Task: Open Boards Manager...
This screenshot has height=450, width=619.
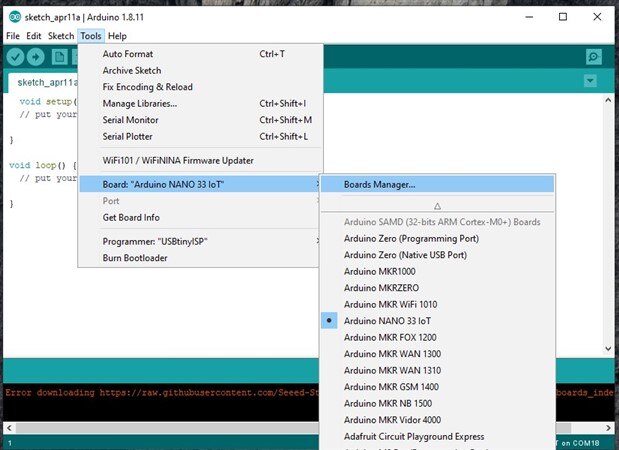Action: [437, 184]
